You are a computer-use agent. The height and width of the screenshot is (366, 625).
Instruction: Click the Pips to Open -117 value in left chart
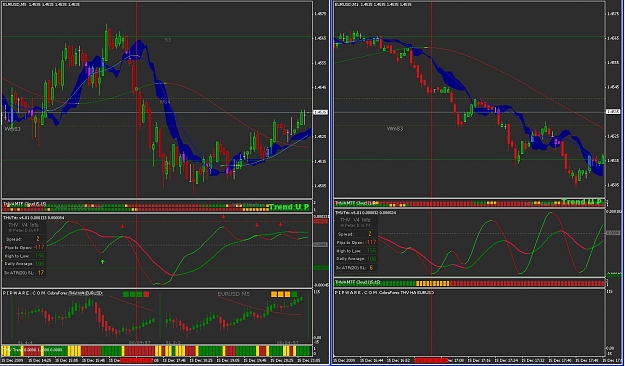(39, 247)
